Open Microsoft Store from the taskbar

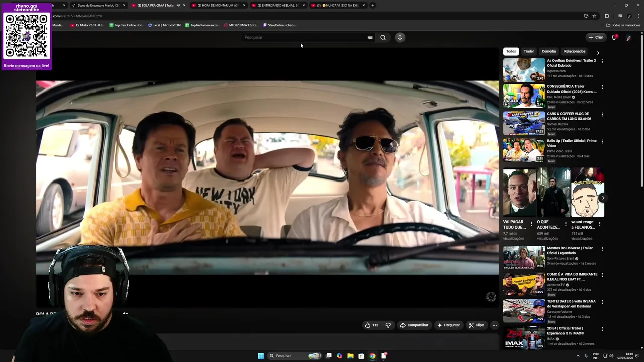[361, 356]
